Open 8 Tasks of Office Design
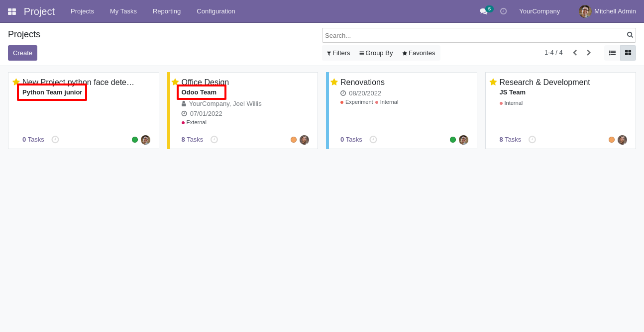The height and width of the screenshot is (332, 644). 192,140
